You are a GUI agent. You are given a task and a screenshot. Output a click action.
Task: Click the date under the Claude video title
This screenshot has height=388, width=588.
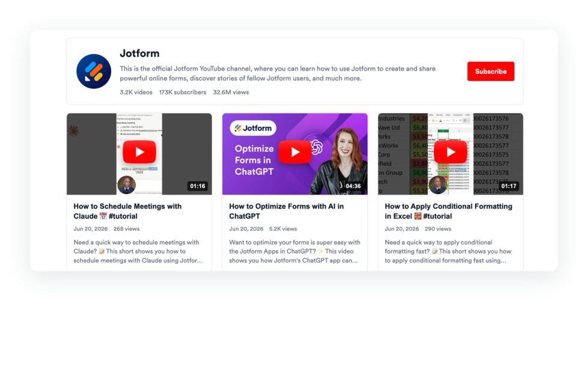[90, 229]
